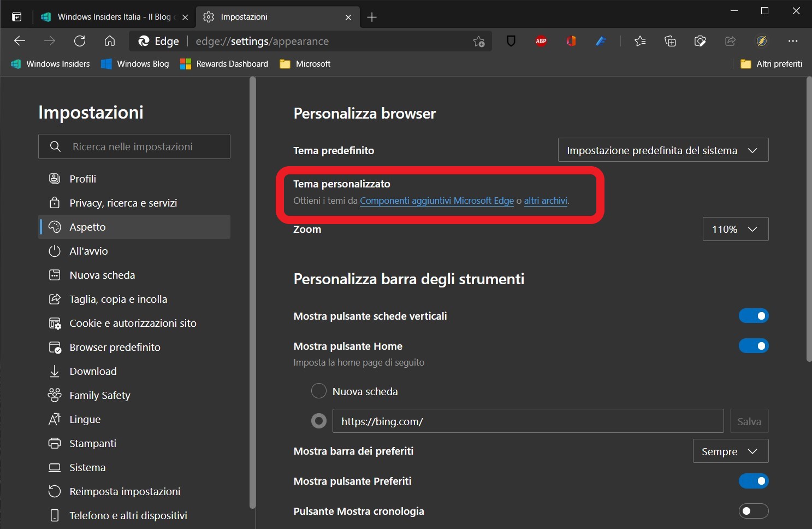Image resolution: width=812 pixels, height=529 pixels.
Task: Click the https://bing.com/ input field
Action: click(528, 421)
